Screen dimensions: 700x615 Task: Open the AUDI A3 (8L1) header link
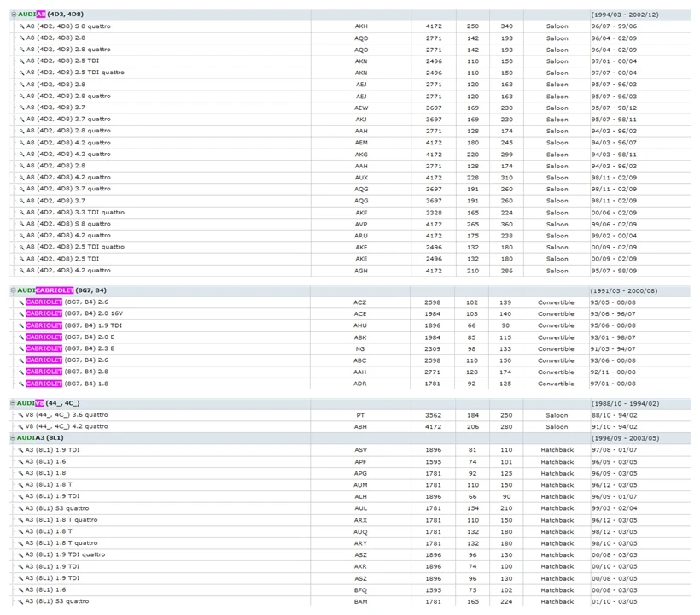coord(40,437)
